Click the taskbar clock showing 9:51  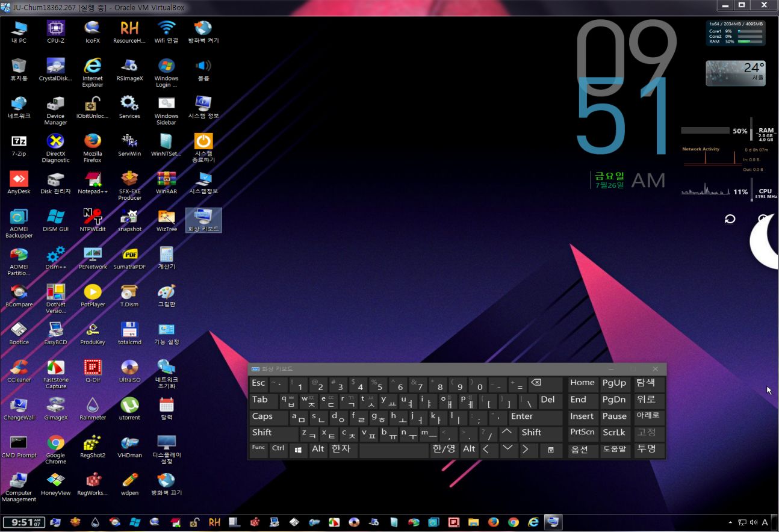pyautogui.click(x=23, y=522)
